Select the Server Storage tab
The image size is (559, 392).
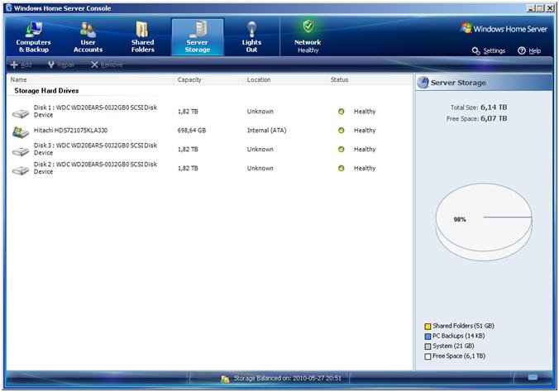coord(198,37)
